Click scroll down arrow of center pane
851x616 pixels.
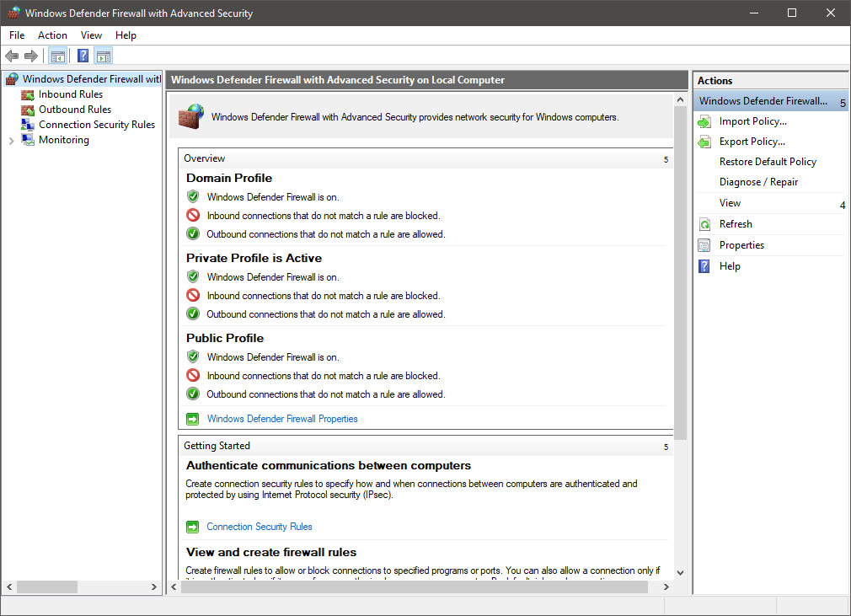(680, 572)
